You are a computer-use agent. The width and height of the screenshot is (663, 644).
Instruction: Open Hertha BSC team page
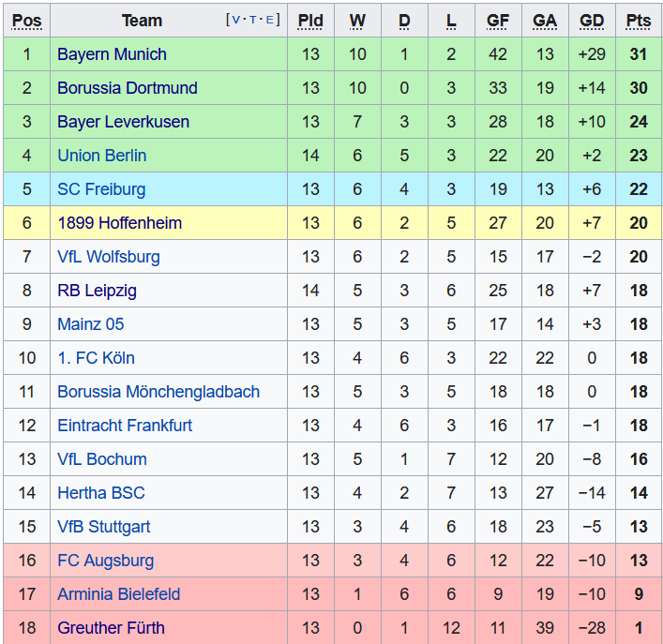pyautogui.click(x=100, y=493)
